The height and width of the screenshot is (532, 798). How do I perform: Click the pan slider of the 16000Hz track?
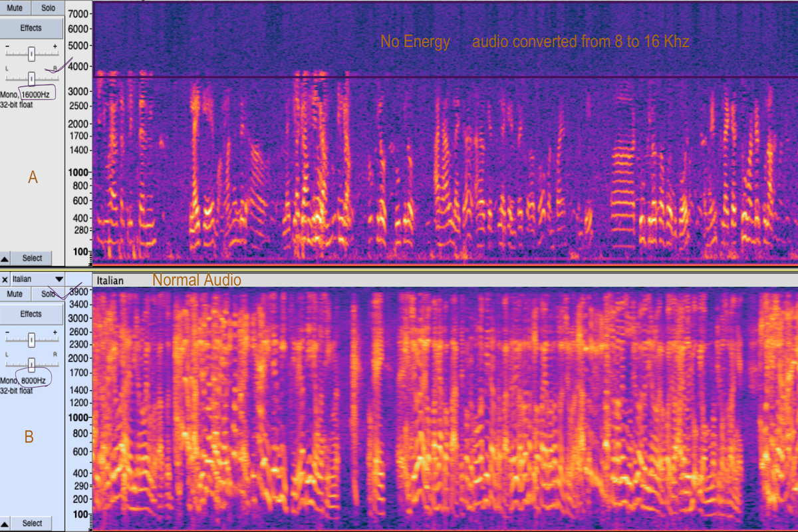31,78
